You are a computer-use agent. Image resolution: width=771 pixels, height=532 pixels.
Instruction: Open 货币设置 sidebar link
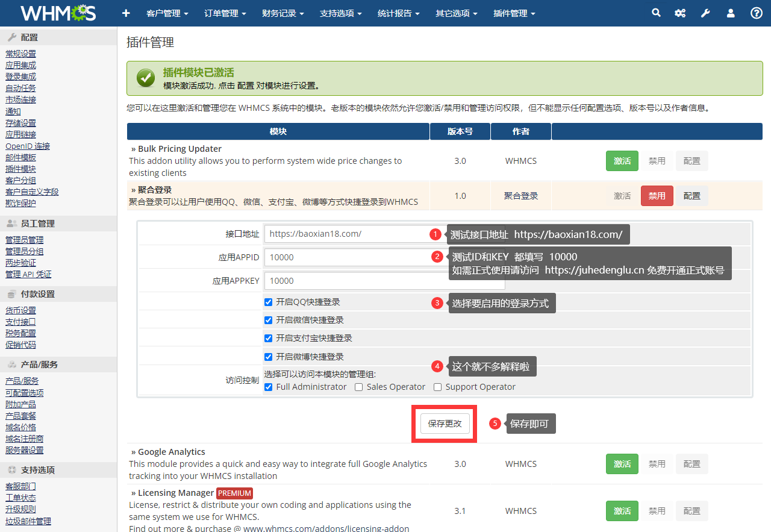(20, 310)
